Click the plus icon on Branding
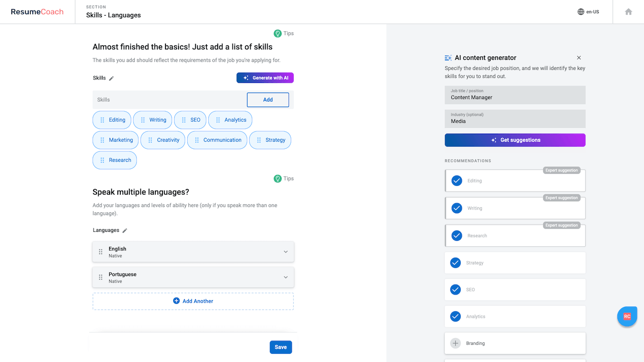This screenshot has height=362, width=644. pyautogui.click(x=455, y=343)
